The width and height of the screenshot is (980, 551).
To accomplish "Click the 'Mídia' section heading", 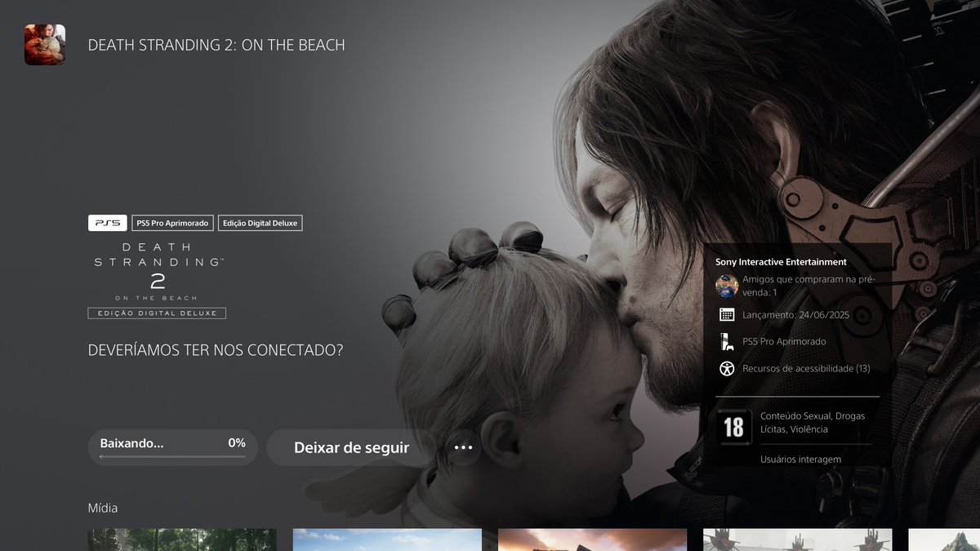I will [103, 508].
